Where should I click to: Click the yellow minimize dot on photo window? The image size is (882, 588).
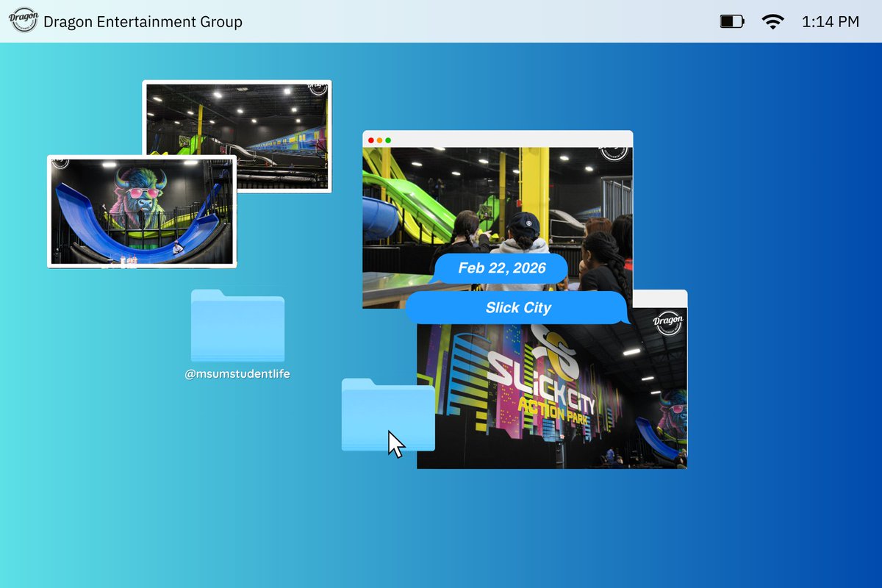(379, 140)
